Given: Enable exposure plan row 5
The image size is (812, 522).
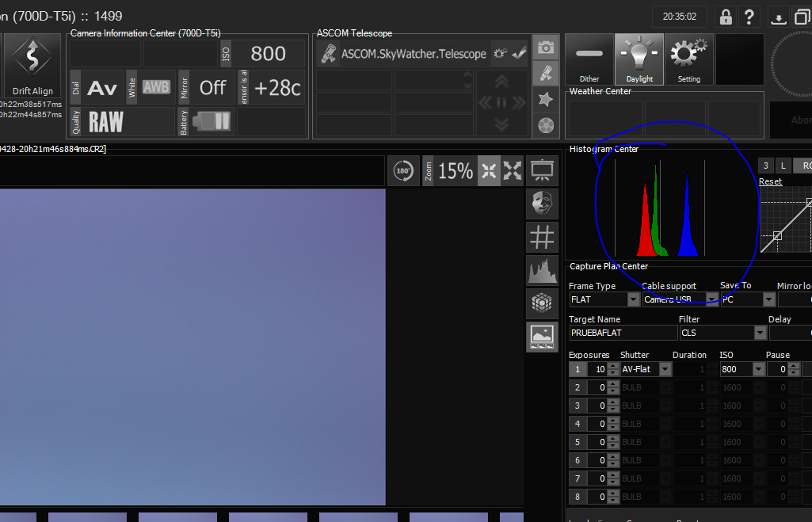Looking at the screenshot, I should point(578,442).
